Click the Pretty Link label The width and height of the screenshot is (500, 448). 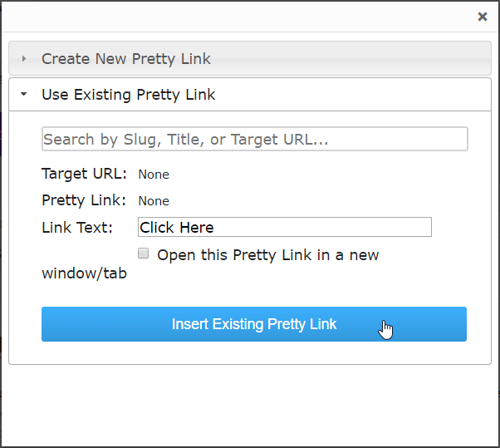[84, 200]
